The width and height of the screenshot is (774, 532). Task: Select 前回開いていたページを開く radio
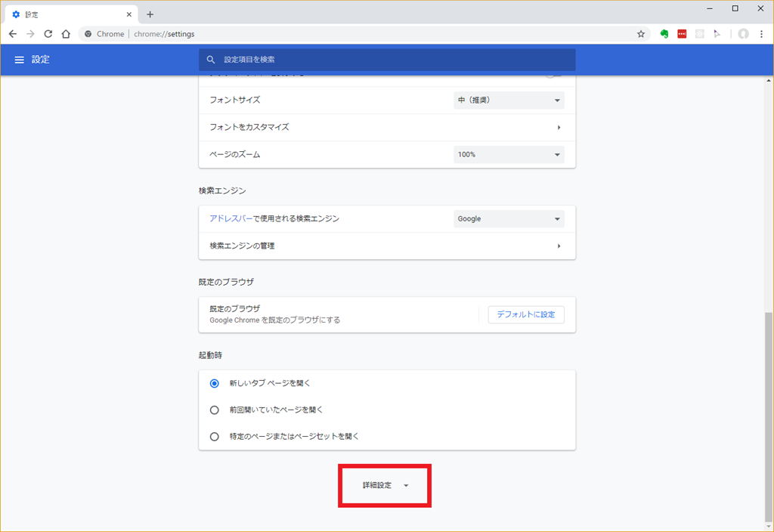pos(214,410)
